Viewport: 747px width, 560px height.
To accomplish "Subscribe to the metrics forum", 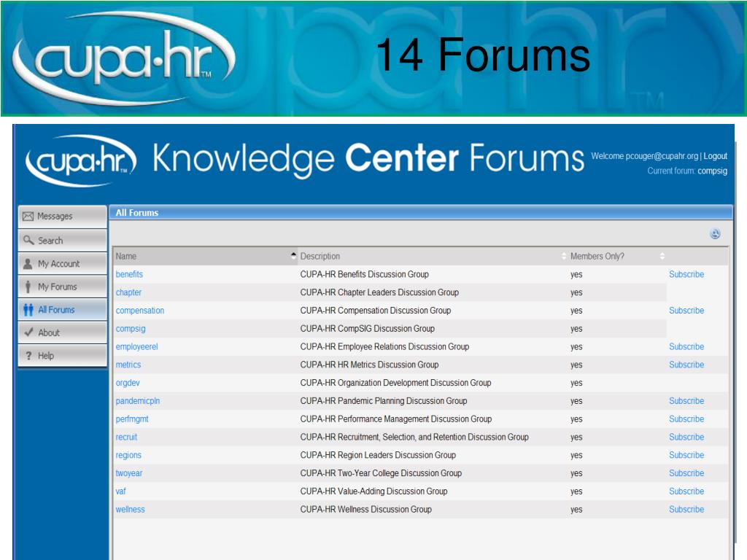I will coord(686,365).
